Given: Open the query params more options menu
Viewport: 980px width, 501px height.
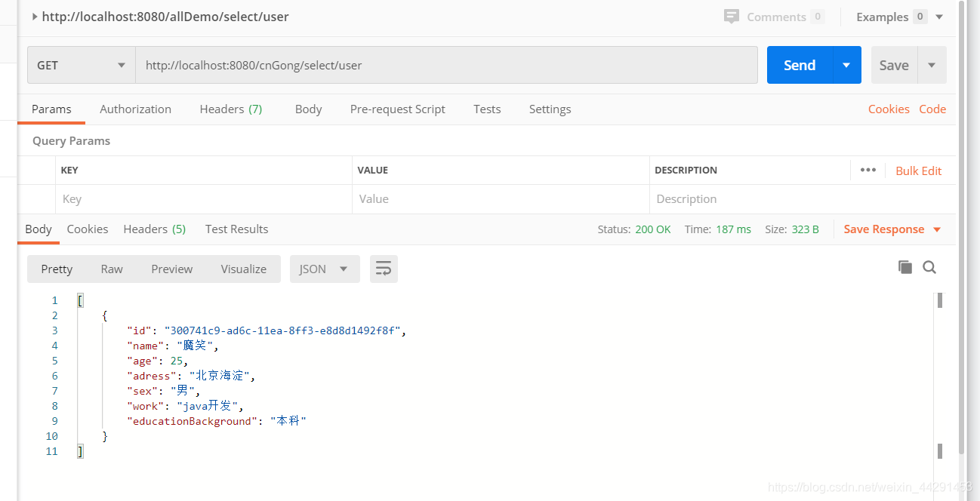Looking at the screenshot, I should click(868, 171).
